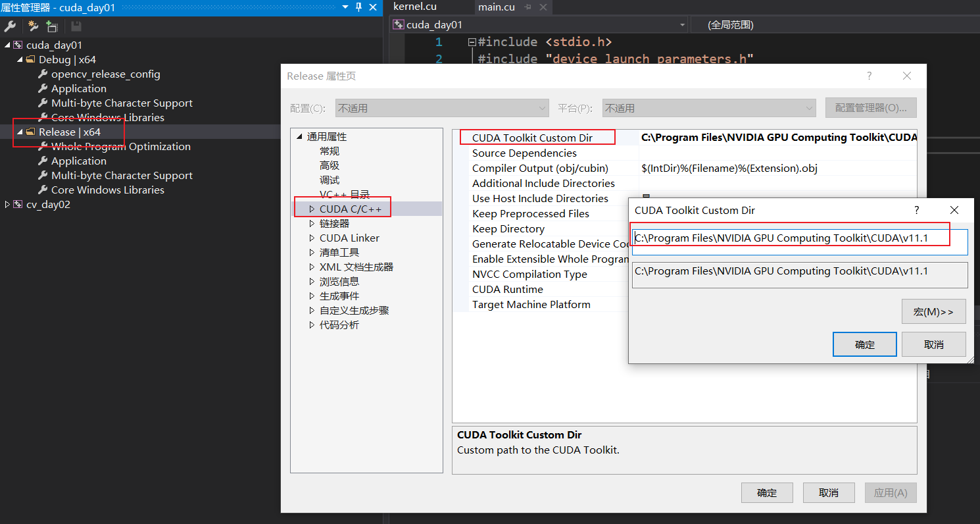The width and height of the screenshot is (980, 524).
Task: Click the Release | x64 folder icon in the tree
Action: click(x=30, y=132)
